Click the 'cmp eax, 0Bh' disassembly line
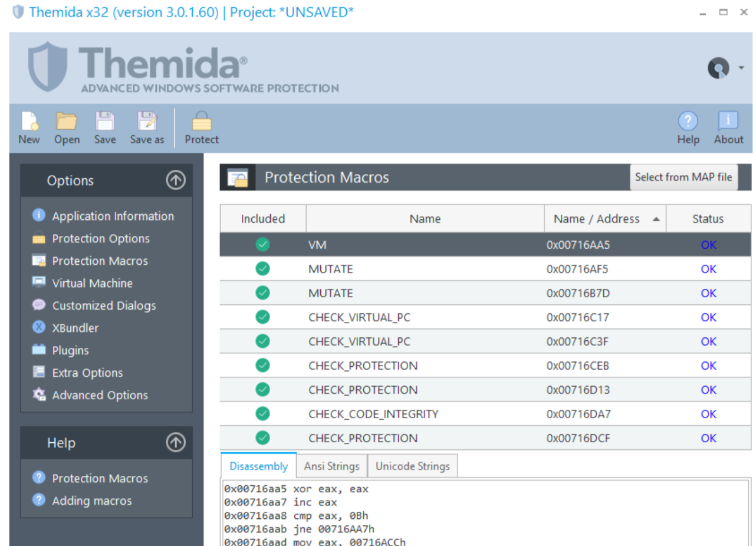The width and height of the screenshot is (756, 546). pyautogui.click(x=296, y=516)
